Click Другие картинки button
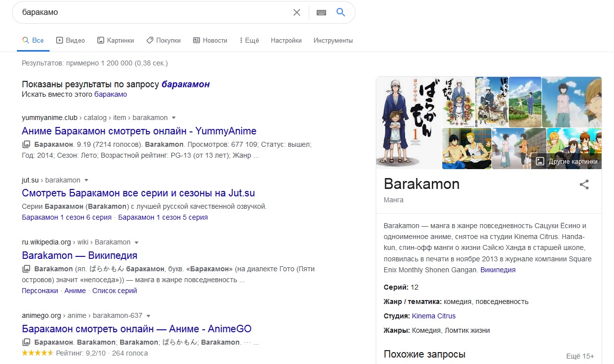614x364 pixels. coord(566,161)
